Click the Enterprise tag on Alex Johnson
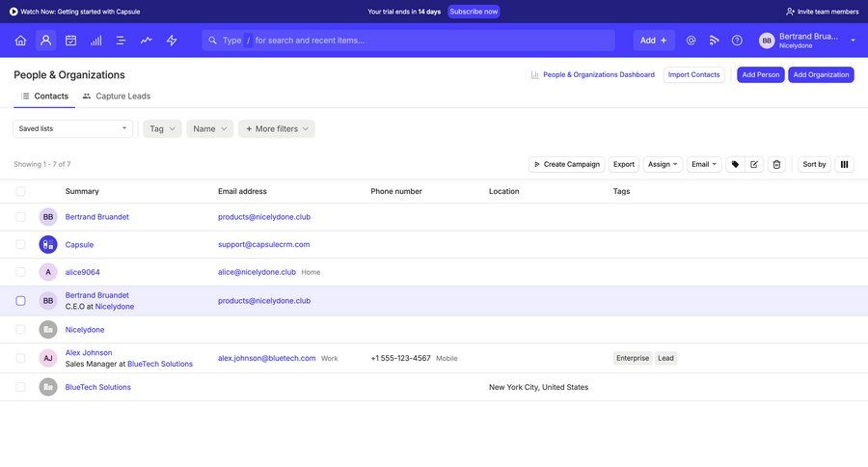Image resolution: width=868 pixels, height=467 pixels. pyautogui.click(x=633, y=358)
